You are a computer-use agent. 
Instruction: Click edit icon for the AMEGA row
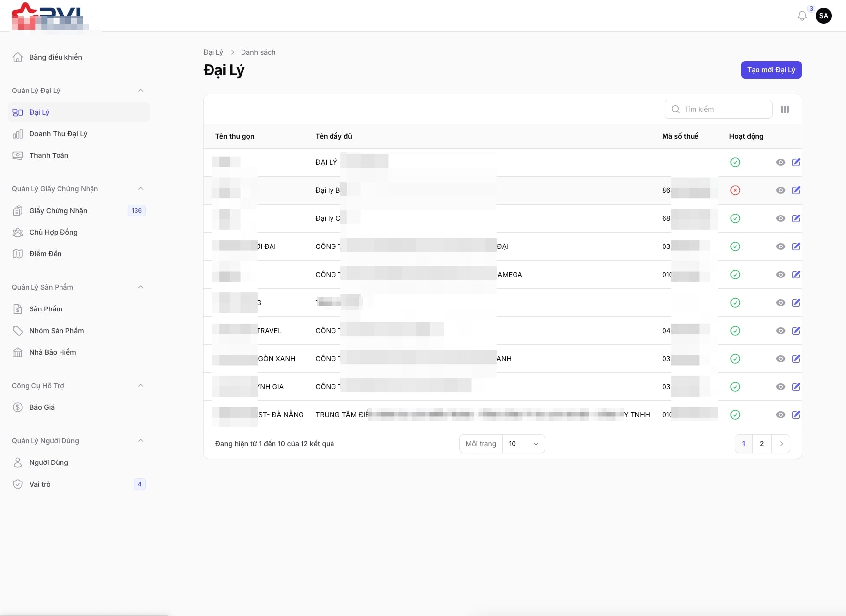tap(796, 275)
